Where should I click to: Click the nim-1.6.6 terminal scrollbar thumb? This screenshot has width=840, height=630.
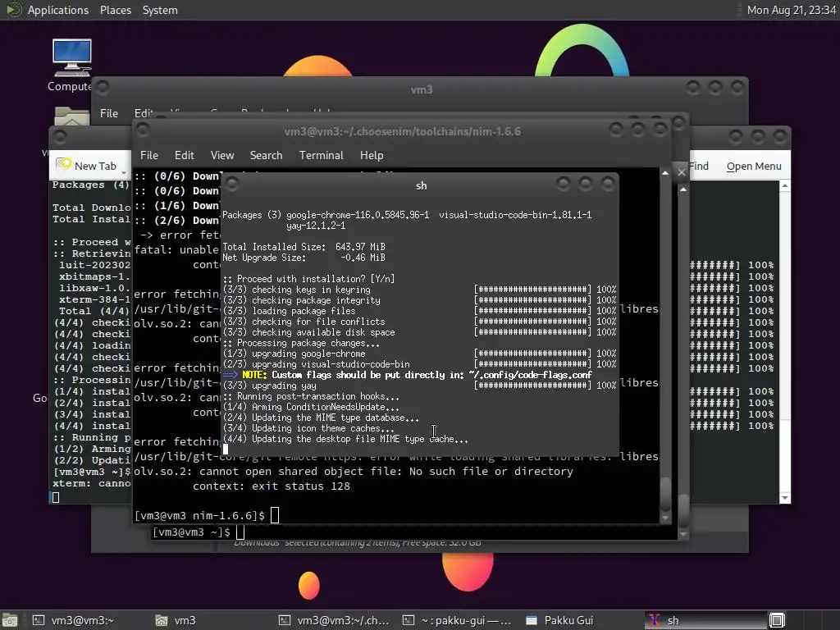[664, 493]
